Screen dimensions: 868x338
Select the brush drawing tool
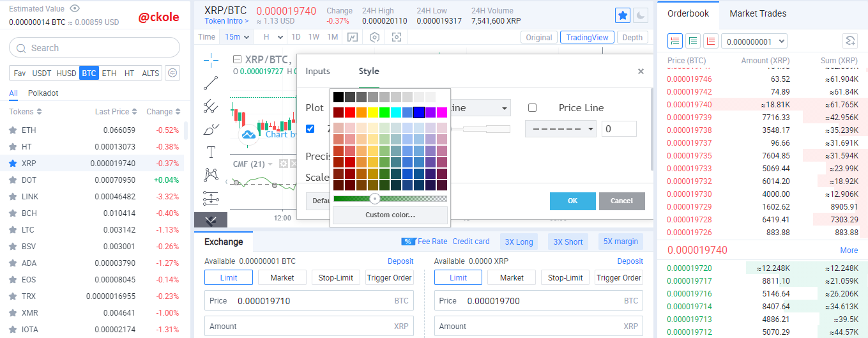tap(211, 129)
